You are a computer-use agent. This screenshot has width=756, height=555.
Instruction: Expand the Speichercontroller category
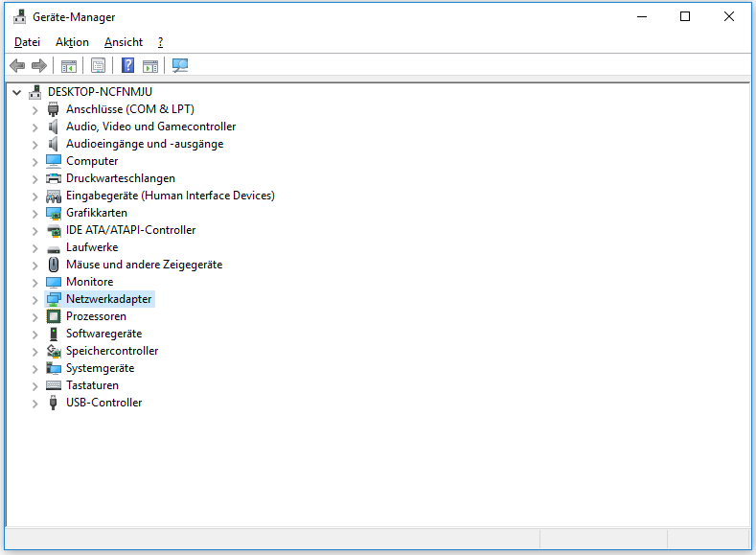point(34,352)
